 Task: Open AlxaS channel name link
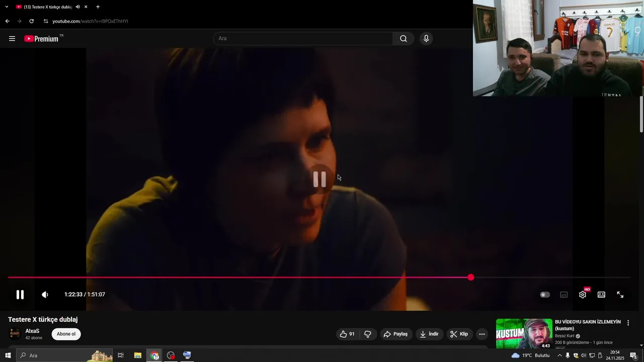(32, 331)
